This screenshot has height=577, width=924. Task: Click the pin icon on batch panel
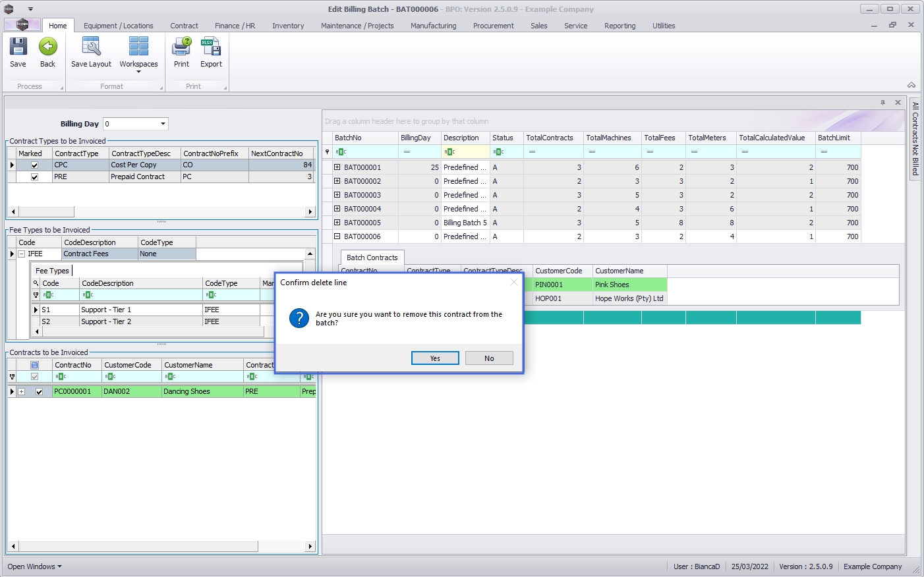882,103
